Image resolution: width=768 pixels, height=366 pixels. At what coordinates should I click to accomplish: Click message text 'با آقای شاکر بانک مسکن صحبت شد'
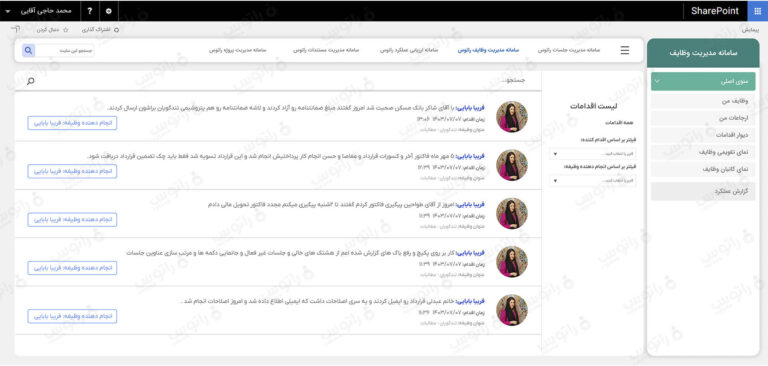[281, 107]
